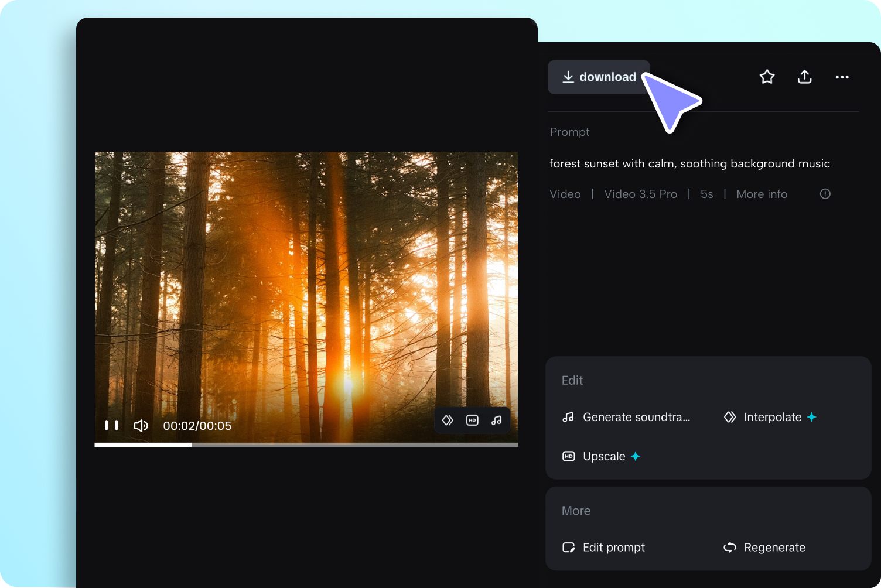Click the info alert icon beside video details
881x588 pixels.
(x=825, y=193)
